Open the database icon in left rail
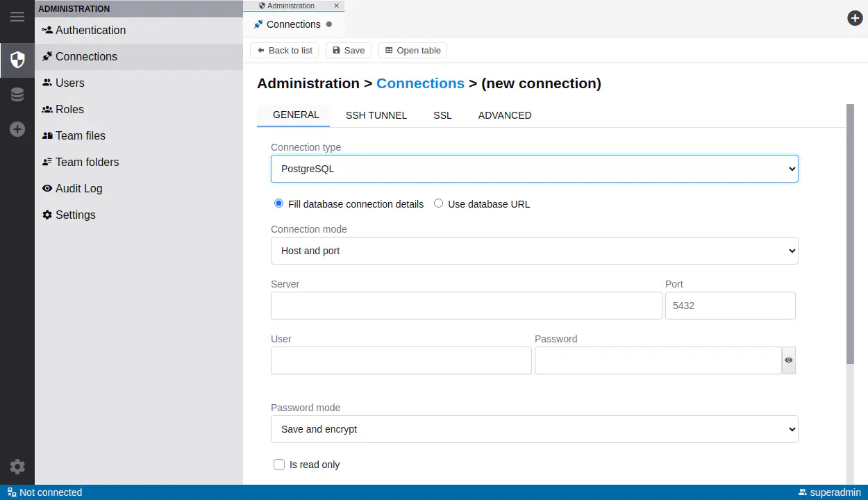The height and width of the screenshot is (500, 868). [17, 95]
